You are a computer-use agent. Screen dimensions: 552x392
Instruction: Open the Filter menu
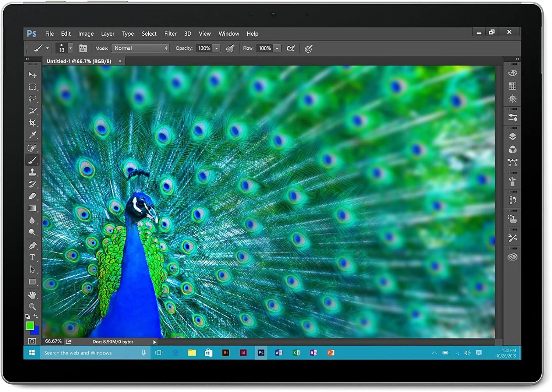click(170, 33)
